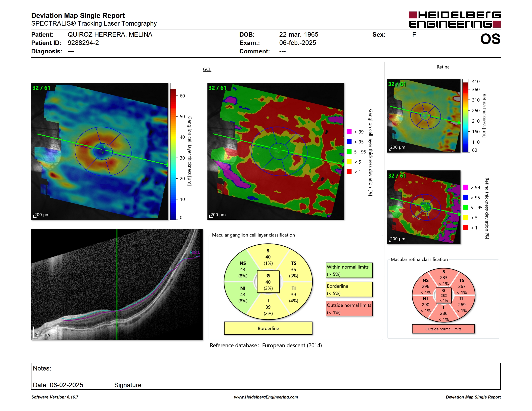Click the Heidelberg Engineering logo

(x=455, y=20)
